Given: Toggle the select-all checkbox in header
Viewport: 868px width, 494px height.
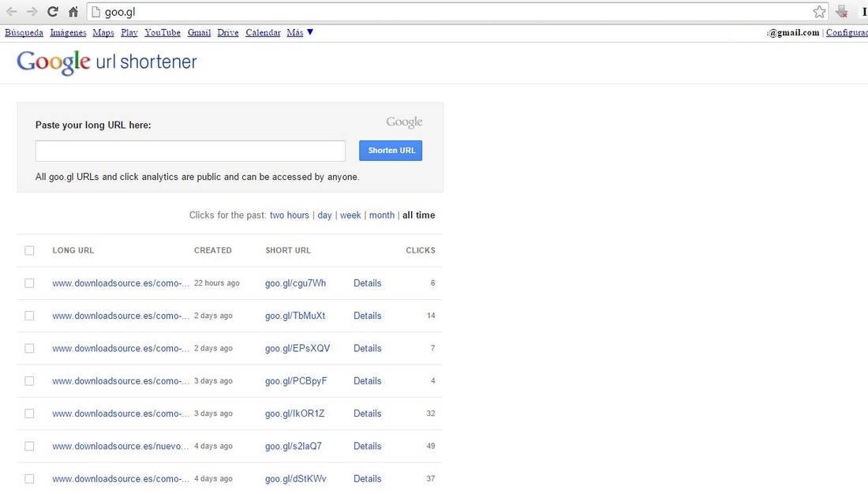Looking at the screenshot, I should (x=29, y=250).
